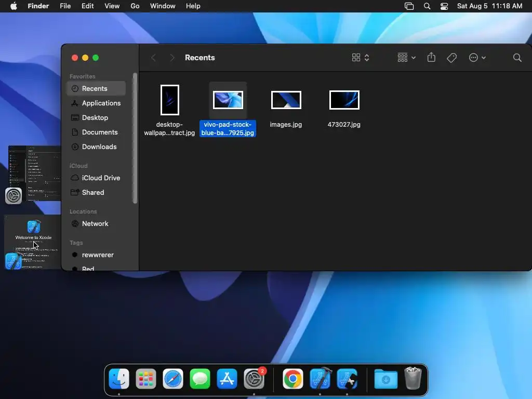Select Network under Locations

96,223
